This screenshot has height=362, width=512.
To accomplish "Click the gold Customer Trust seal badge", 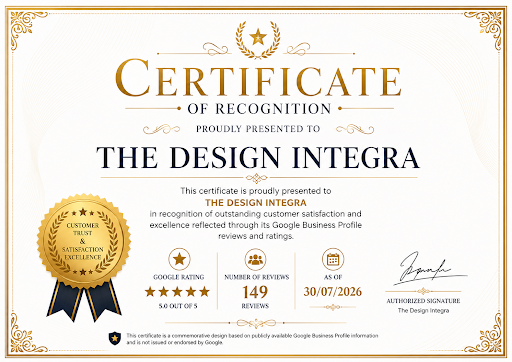I will pyautogui.click(x=83, y=241).
